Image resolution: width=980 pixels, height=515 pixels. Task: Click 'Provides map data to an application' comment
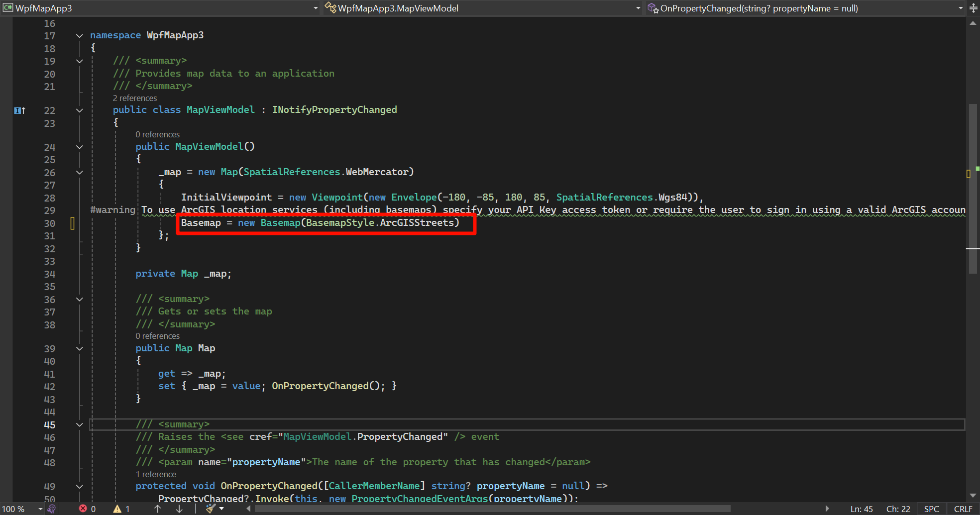[235, 73]
